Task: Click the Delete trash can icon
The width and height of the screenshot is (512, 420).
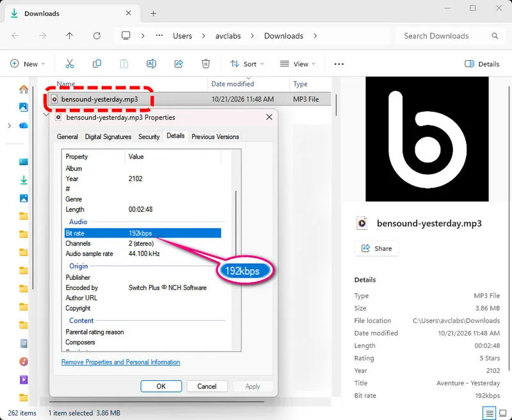Action: (x=205, y=63)
